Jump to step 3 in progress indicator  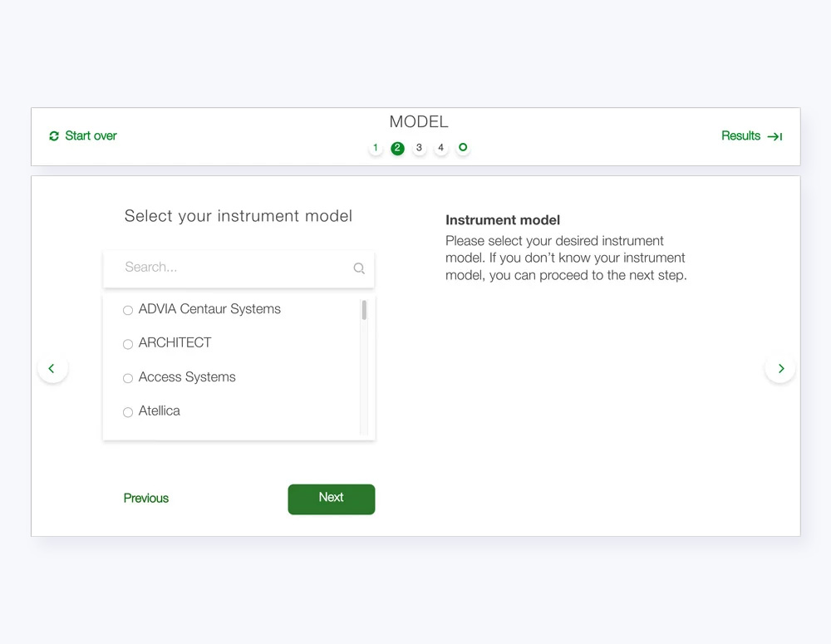(419, 148)
